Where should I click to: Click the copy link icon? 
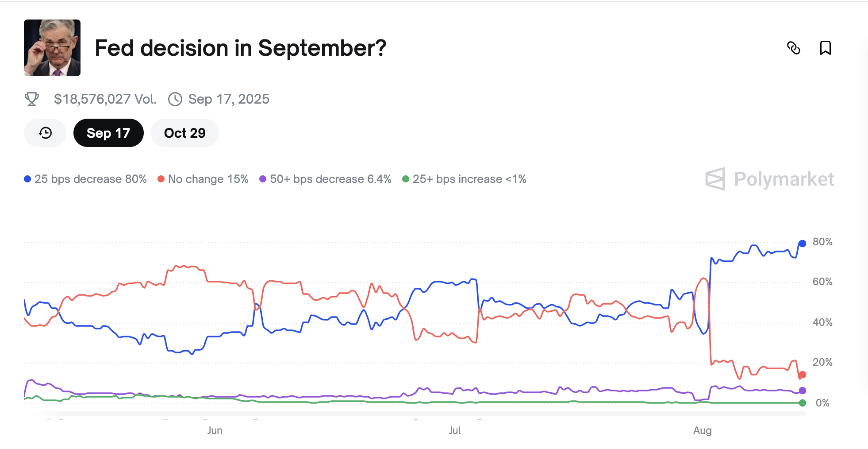794,48
